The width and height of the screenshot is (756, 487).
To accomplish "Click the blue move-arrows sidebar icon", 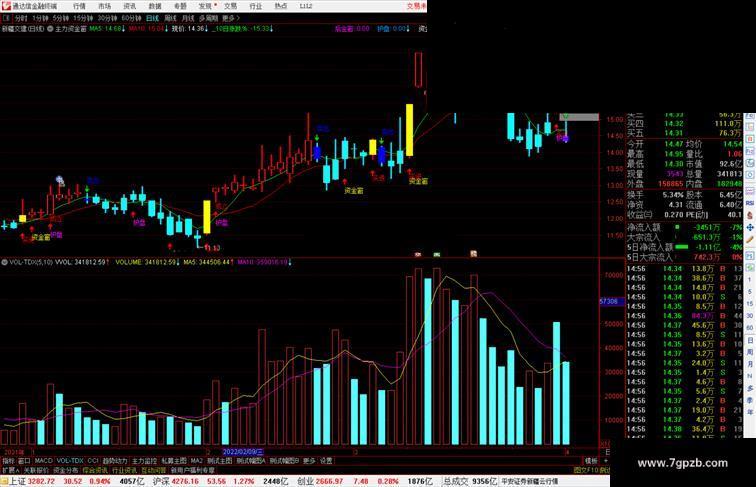I will click(750, 228).
